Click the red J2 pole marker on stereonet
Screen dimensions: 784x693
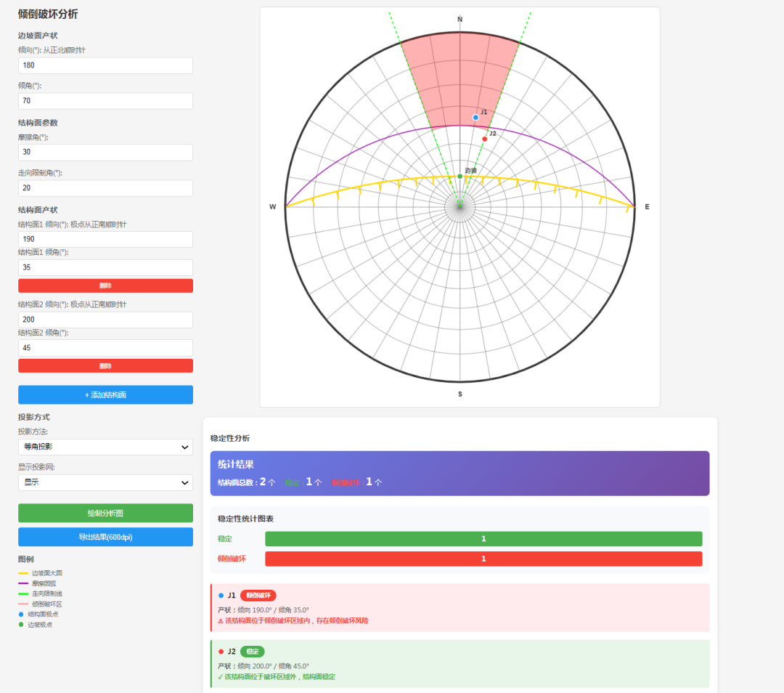coord(485,139)
